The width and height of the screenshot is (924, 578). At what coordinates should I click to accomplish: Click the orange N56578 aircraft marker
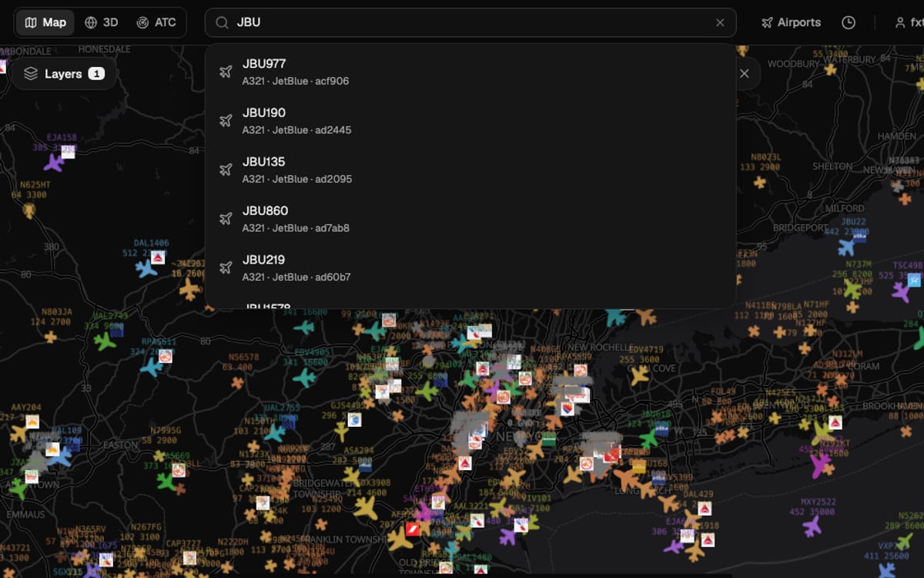237,382
